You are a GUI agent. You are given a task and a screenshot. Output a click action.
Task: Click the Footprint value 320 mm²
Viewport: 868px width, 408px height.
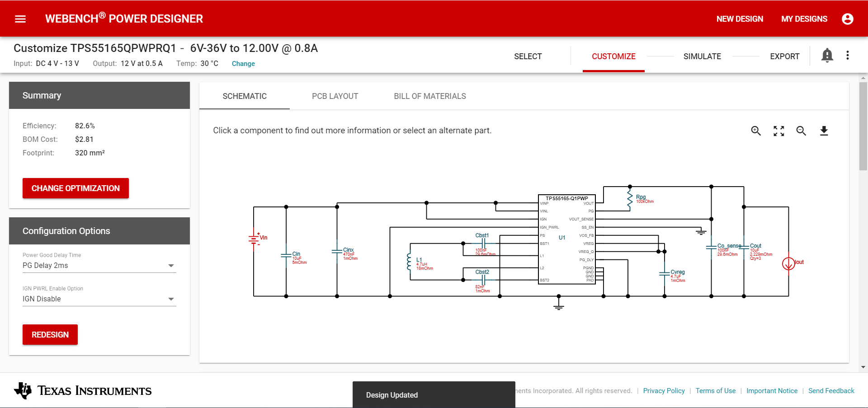click(90, 153)
